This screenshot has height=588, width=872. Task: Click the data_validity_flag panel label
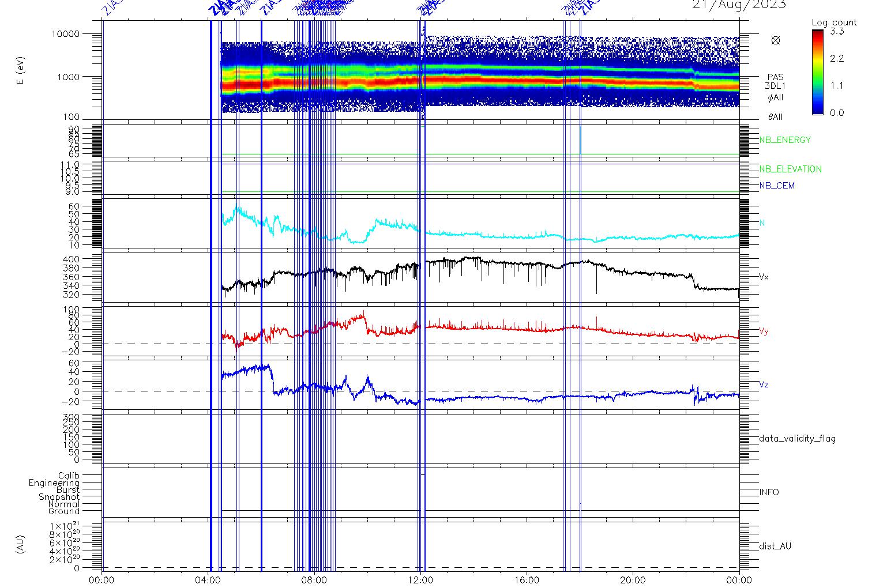click(x=797, y=439)
